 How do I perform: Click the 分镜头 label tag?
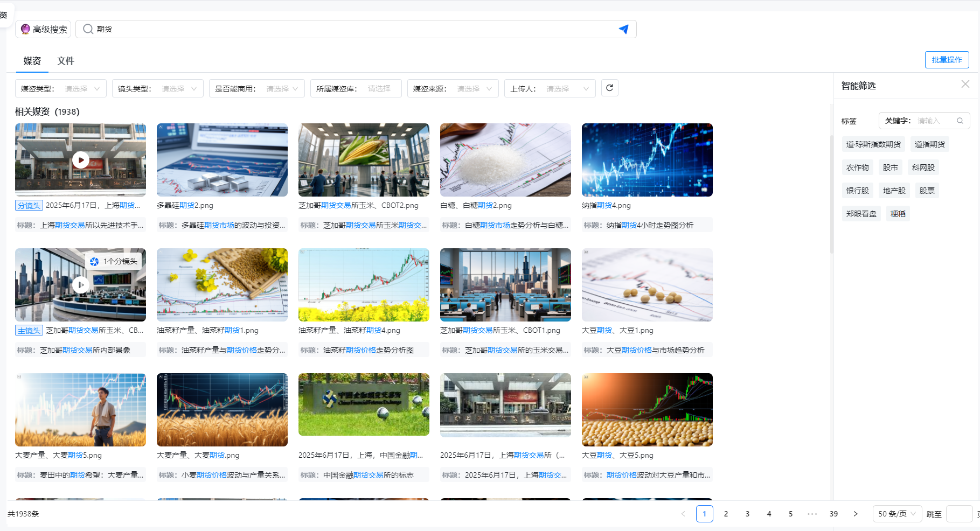click(x=29, y=206)
